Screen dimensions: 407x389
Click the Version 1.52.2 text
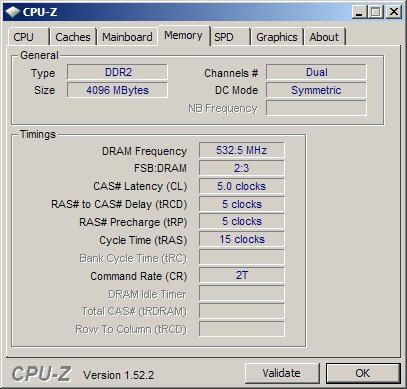click(118, 375)
